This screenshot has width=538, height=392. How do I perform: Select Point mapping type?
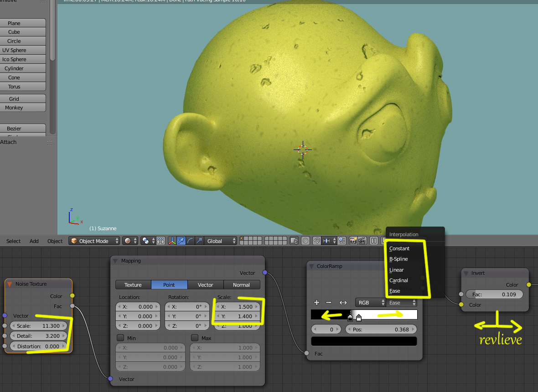pos(169,284)
